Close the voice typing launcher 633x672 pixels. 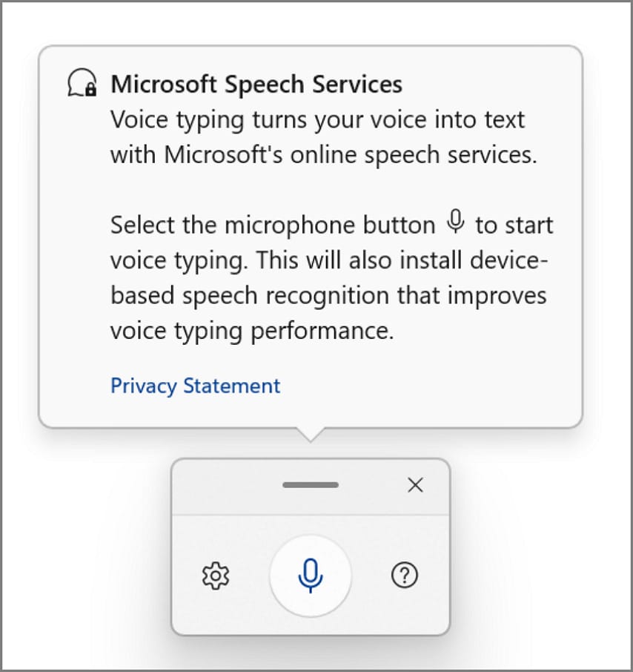[415, 485]
